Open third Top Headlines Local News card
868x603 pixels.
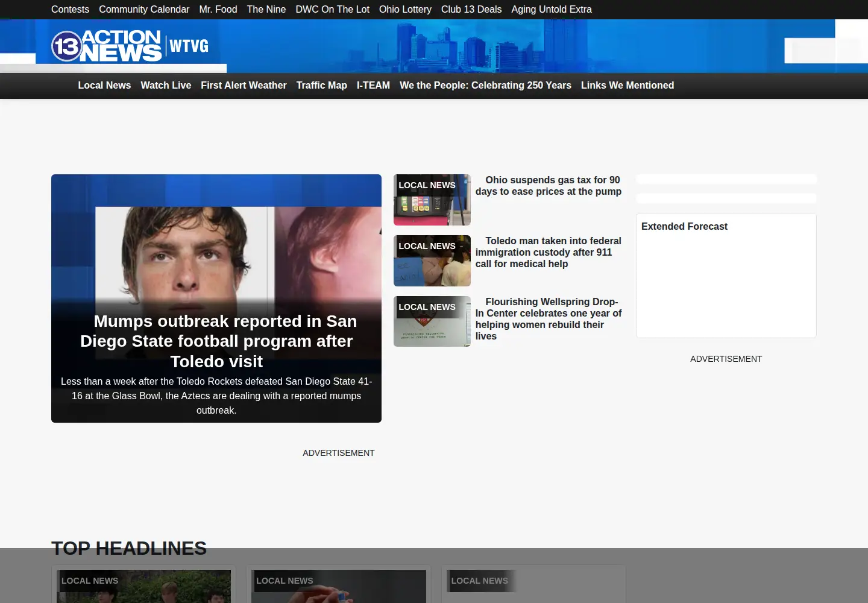(x=533, y=586)
